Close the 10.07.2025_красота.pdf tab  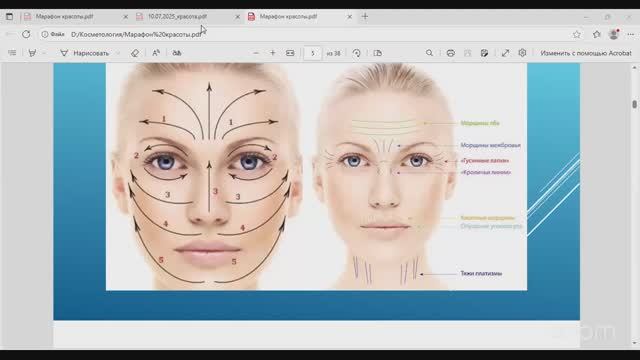pyautogui.click(x=238, y=17)
